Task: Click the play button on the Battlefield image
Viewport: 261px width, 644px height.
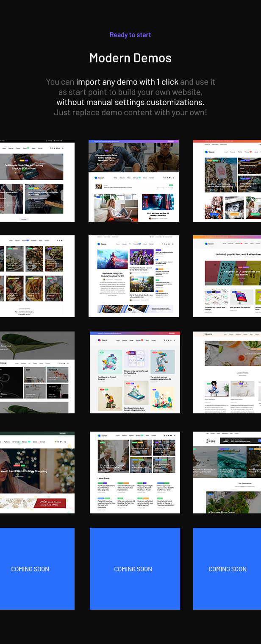Action: (112, 259)
